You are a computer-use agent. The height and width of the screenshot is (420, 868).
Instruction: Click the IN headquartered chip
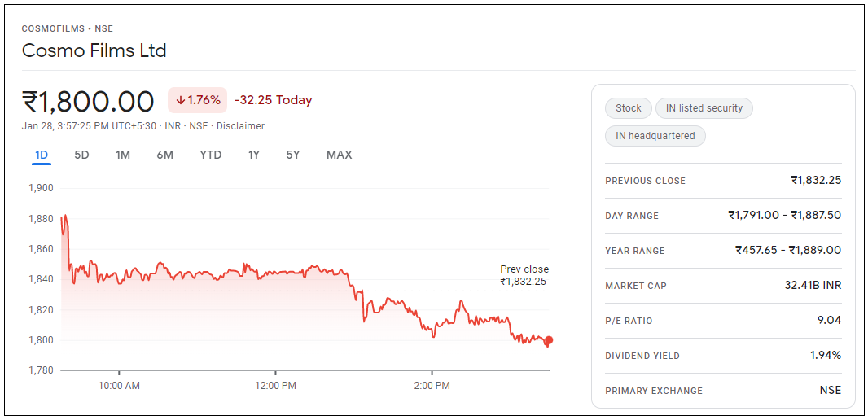click(655, 136)
